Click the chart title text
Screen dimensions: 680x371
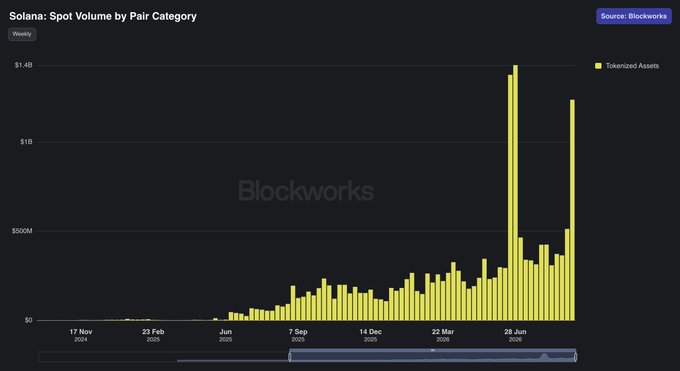click(x=103, y=16)
